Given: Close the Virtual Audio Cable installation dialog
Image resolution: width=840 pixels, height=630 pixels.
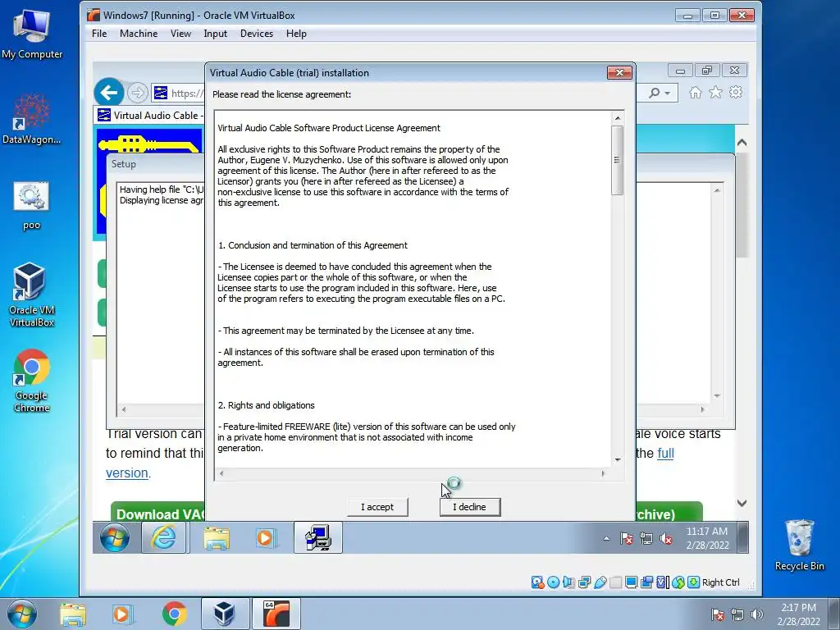Looking at the screenshot, I should 619,72.
